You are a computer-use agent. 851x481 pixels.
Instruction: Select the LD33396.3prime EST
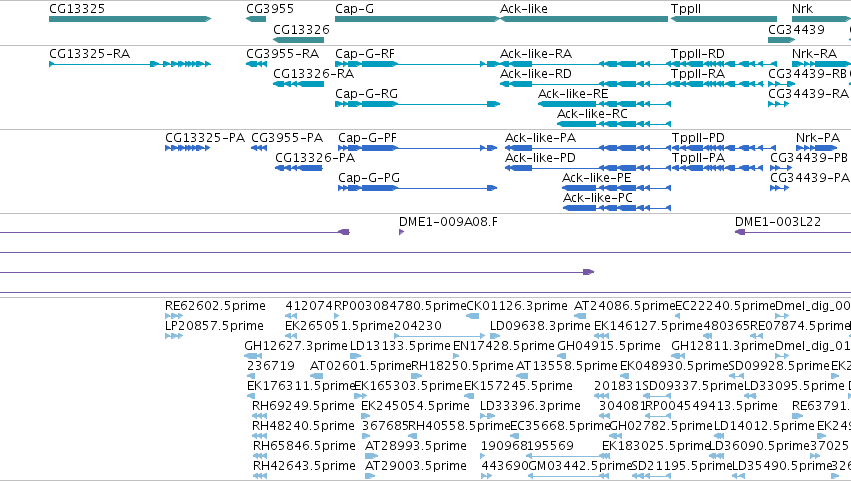tap(486, 416)
